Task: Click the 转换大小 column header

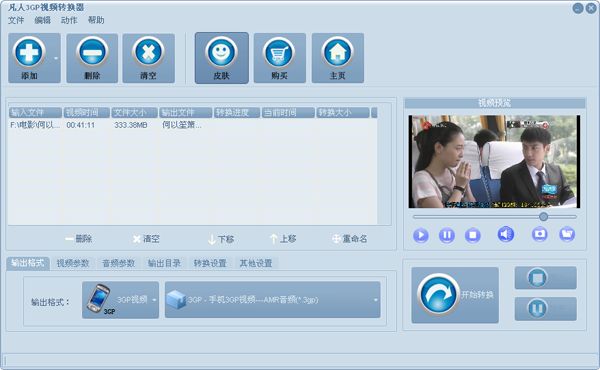Action: click(x=343, y=112)
